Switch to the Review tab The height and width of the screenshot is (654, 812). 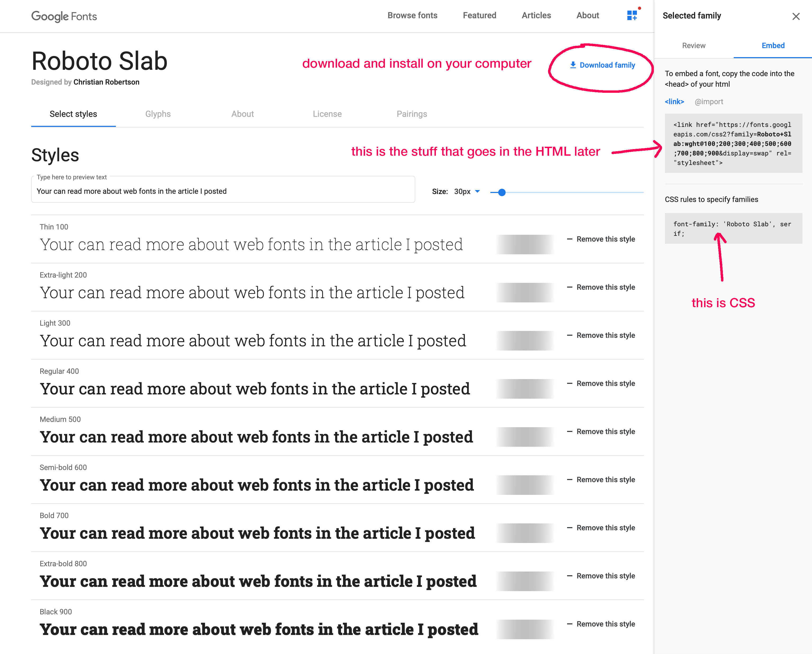[x=694, y=45]
